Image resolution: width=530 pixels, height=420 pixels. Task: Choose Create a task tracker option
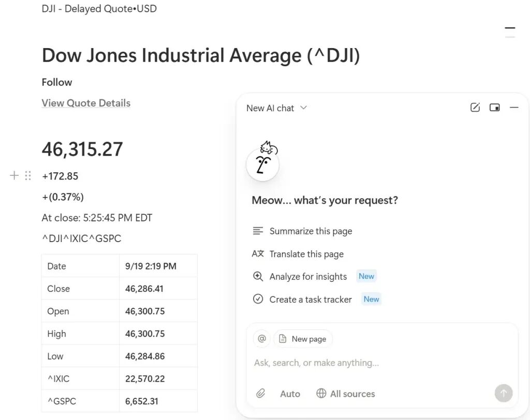[310, 299]
